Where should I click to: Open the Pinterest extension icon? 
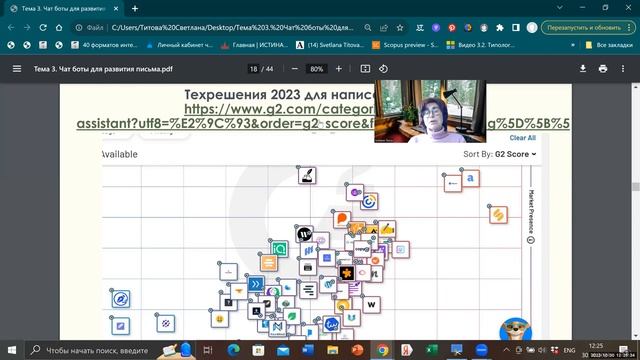point(452,28)
